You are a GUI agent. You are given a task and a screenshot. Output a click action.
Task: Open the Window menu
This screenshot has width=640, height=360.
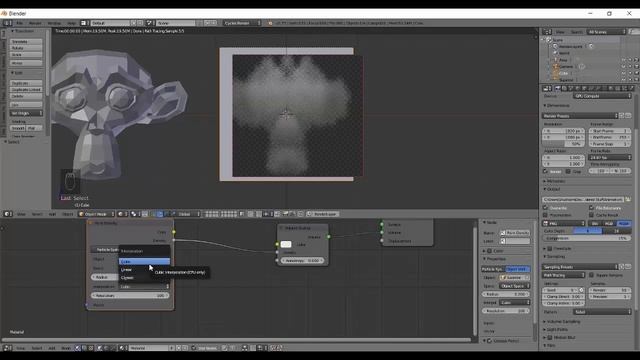coord(54,23)
